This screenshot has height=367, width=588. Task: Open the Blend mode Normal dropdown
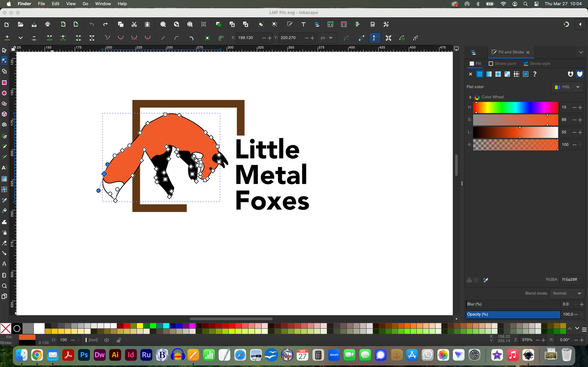coord(567,293)
